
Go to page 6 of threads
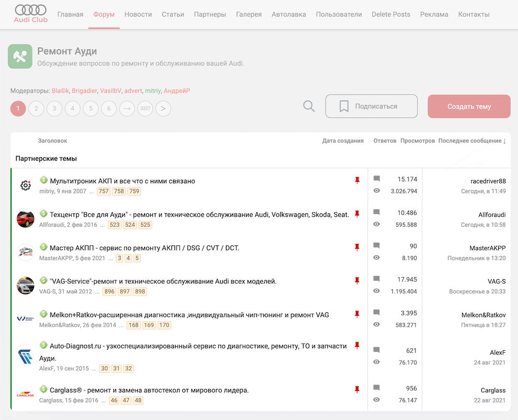109,108
